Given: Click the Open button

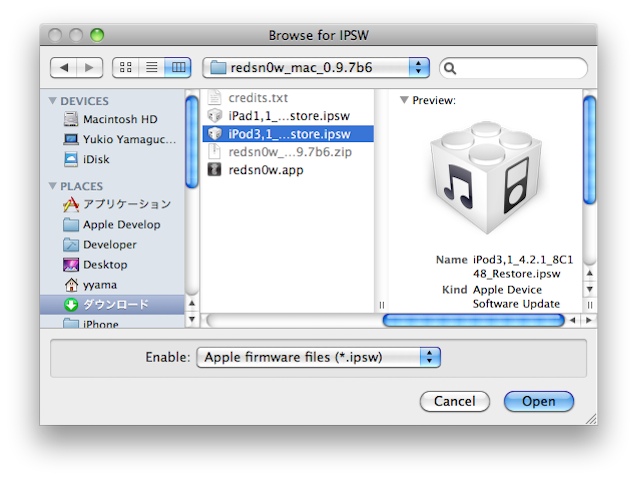Looking at the screenshot, I should click(x=539, y=401).
